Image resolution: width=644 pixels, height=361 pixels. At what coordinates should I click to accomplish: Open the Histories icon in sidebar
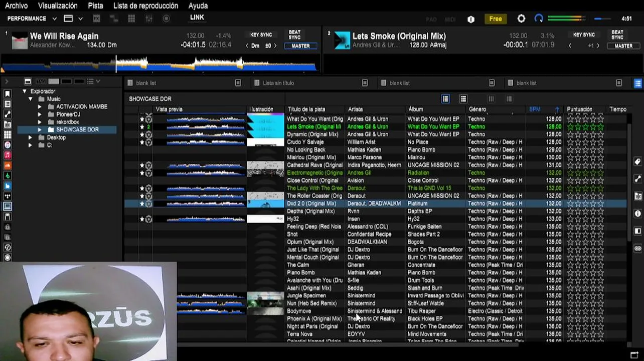click(8, 247)
